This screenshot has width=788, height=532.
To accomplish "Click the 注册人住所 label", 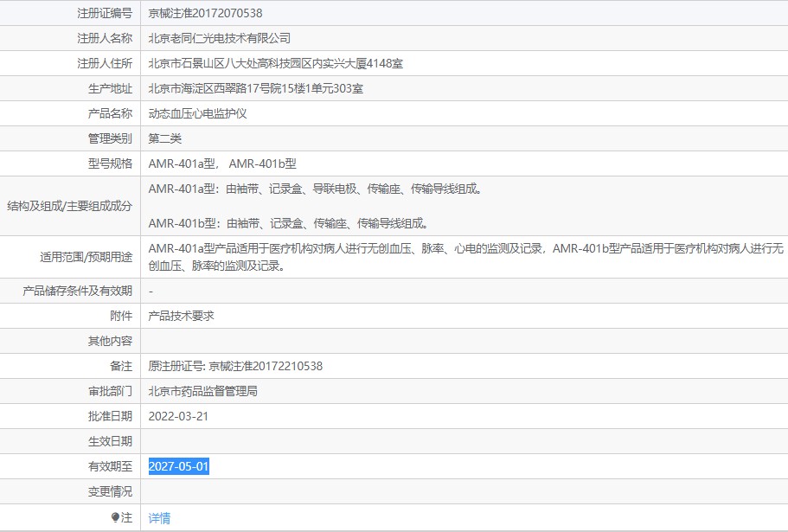I will (x=105, y=63).
